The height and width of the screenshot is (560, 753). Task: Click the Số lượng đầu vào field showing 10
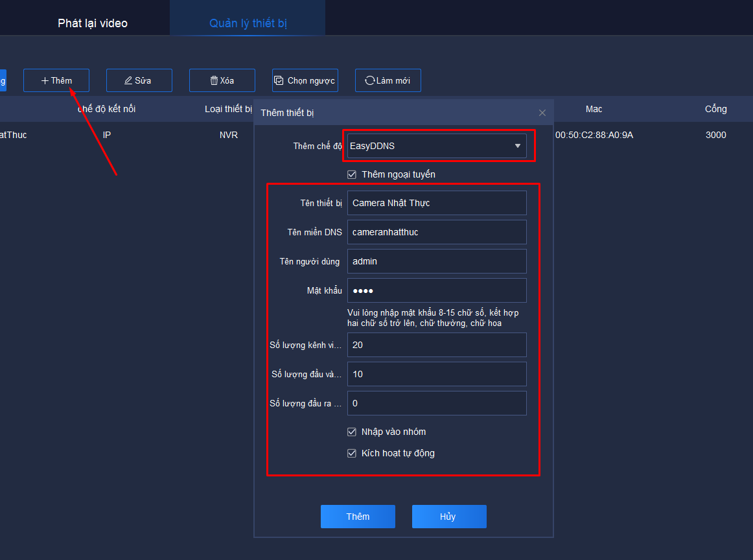point(437,374)
